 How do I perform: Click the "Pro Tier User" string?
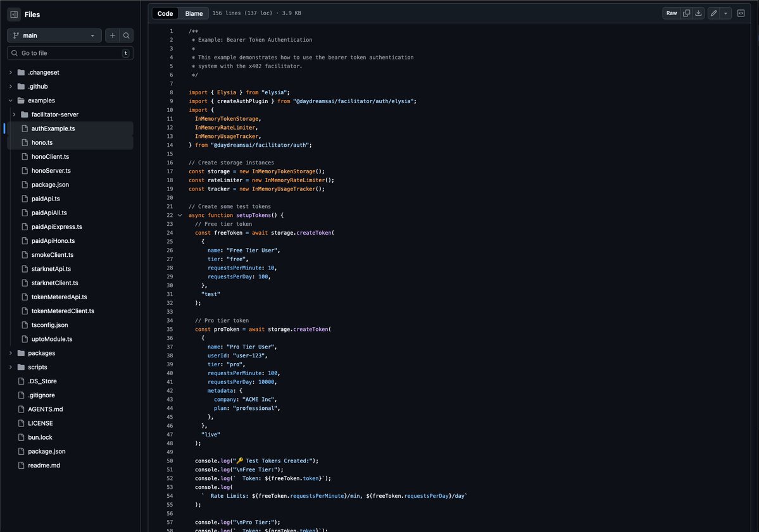coord(251,347)
